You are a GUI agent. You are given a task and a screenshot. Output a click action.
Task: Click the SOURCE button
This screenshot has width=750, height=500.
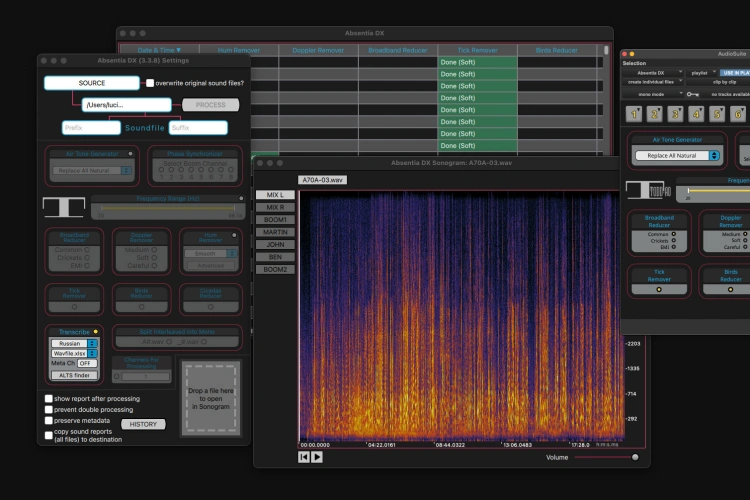pyautogui.click(x=91, y=83)
